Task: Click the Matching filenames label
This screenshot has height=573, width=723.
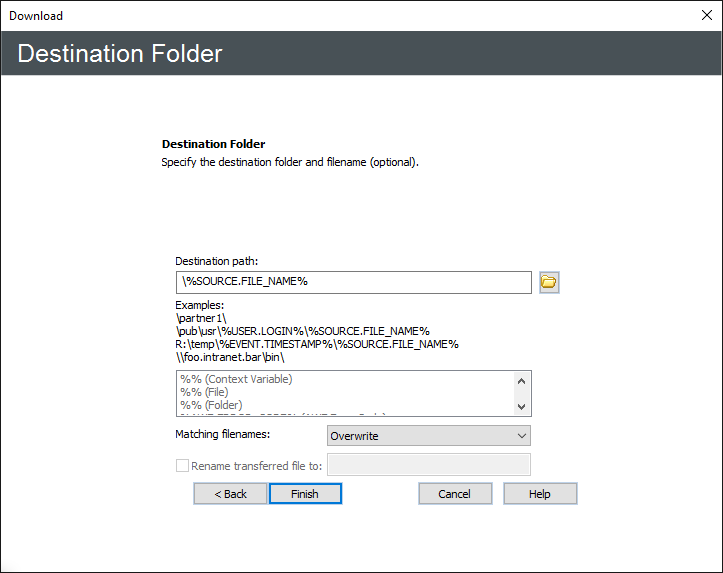Action: point(223,435)
